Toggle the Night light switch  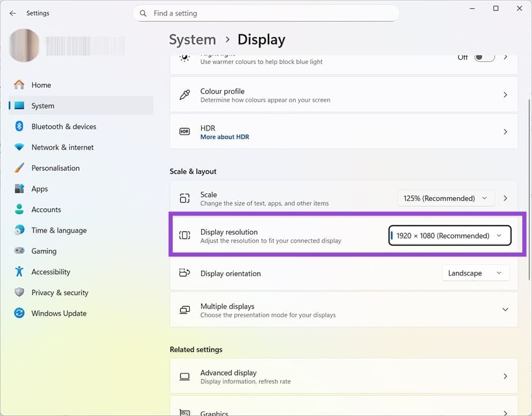(x=484, y=57)
